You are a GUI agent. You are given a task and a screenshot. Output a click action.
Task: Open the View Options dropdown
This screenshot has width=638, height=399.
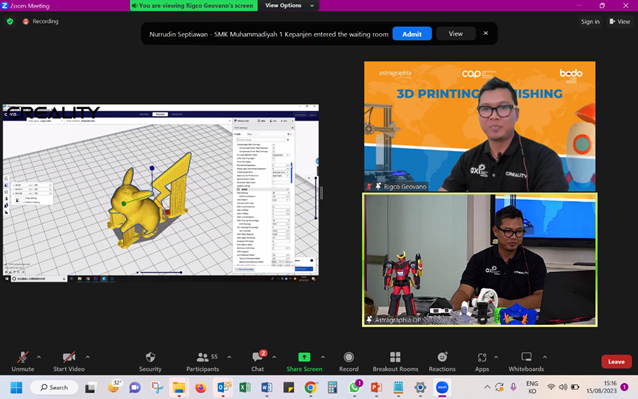click(289, 5)
